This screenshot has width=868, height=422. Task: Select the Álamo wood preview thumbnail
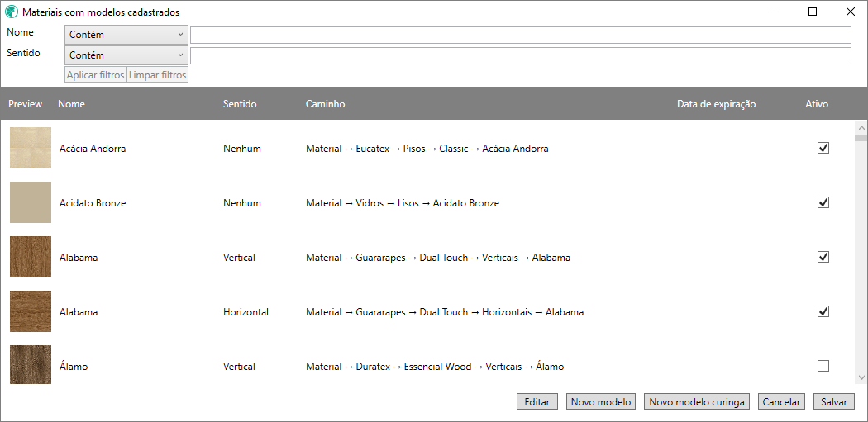[31, 365]
